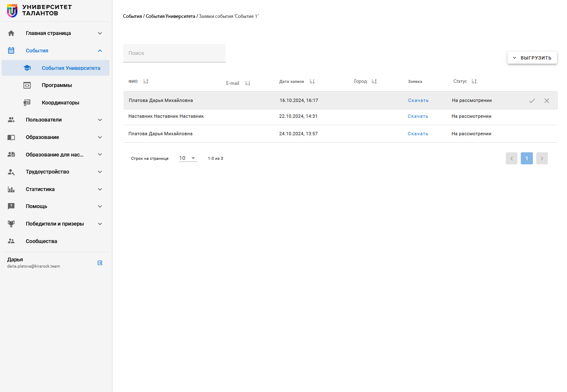Viewport: 567px width, 392px height.
Task: Open Программы in the sidebar
Action: pyautogui.click(x=57, y=85)
